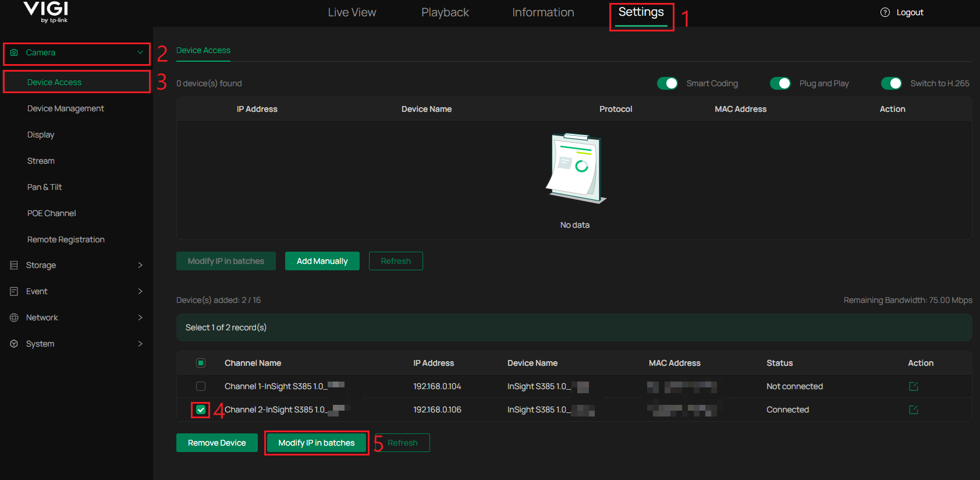Screen dimensions: 980x480
Task: Select Device Access in the sidebar
Action: [54, 82]
